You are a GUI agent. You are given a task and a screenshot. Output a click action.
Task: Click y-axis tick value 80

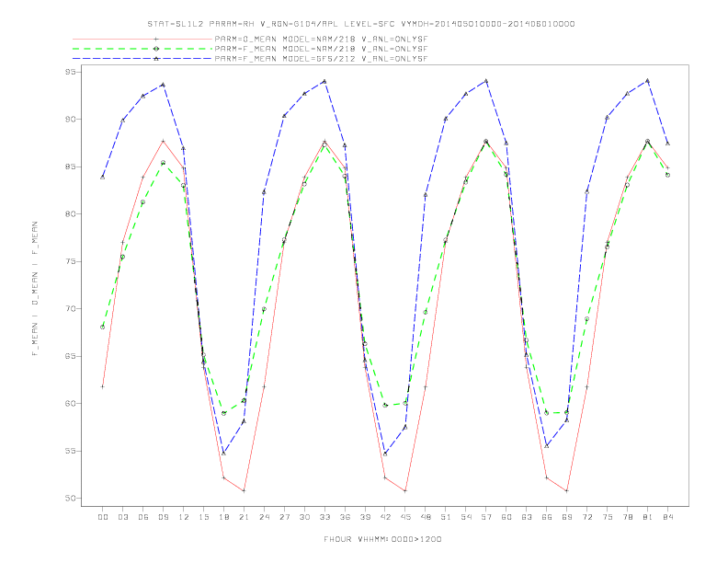coord(71,214)
